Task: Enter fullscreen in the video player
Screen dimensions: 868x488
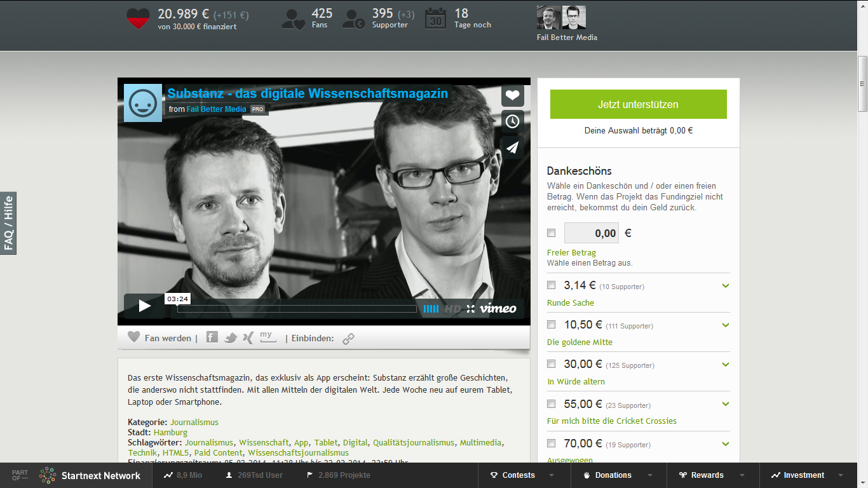Action: 470,309
